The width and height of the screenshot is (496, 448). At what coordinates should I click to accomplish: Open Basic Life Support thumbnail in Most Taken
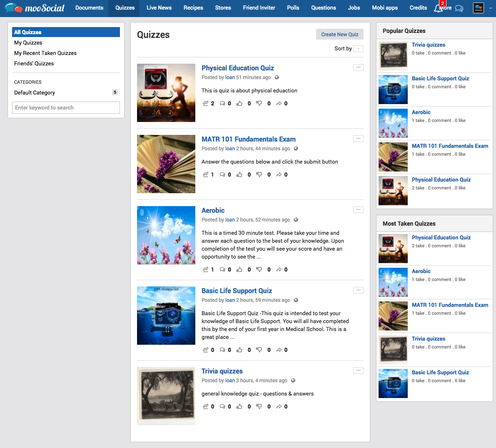[x=393, y=383]
